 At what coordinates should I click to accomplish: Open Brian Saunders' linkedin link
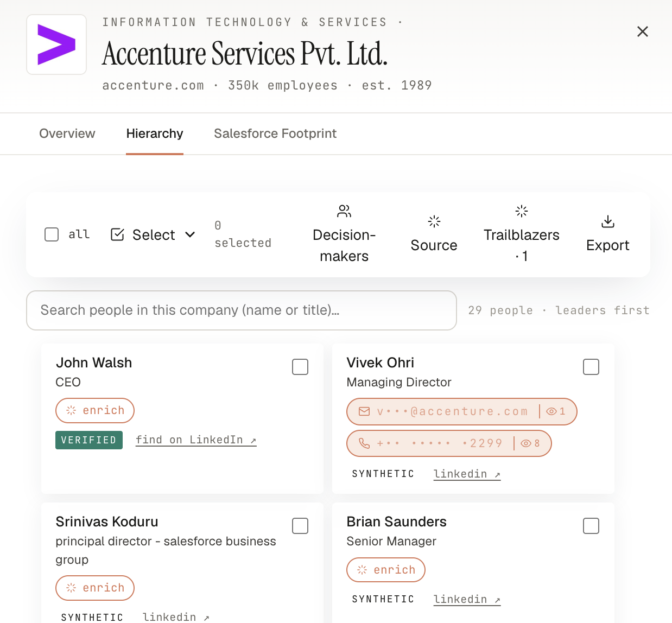pos(467,600)
